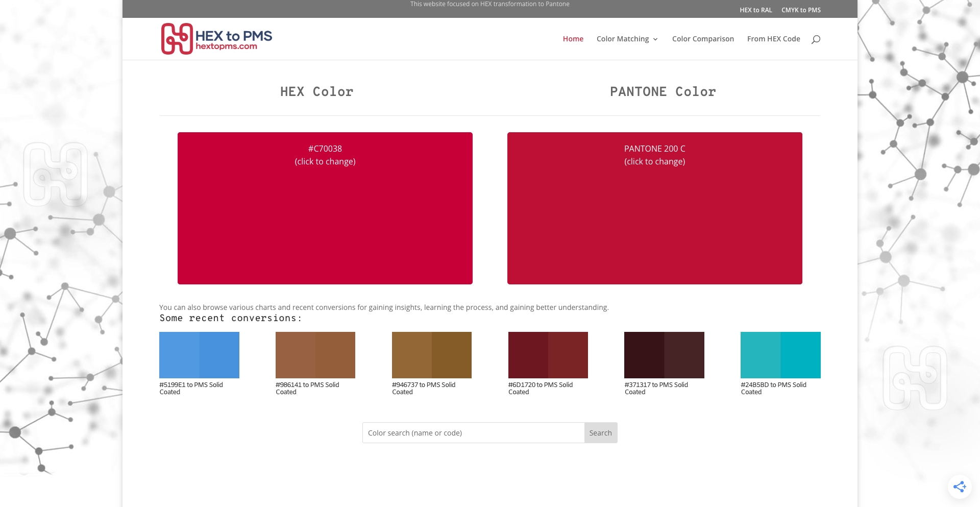Select the dark red #6D1720 swatch
The image size is (980, 507).
click(548, 355)
